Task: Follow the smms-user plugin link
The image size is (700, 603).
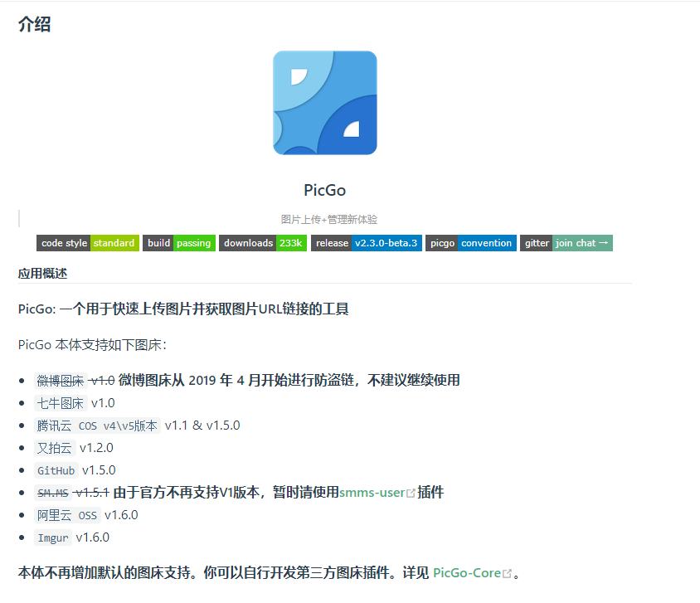Action: point(372,493)
